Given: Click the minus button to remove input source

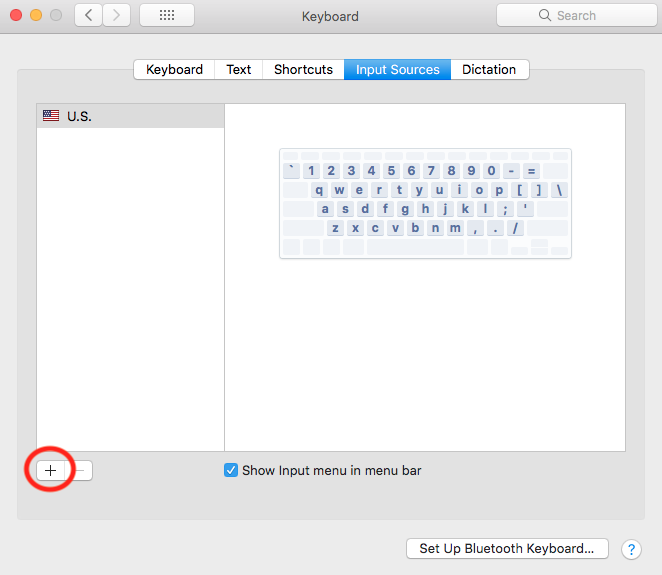Looking at the screenshot, I should point(82,470).
